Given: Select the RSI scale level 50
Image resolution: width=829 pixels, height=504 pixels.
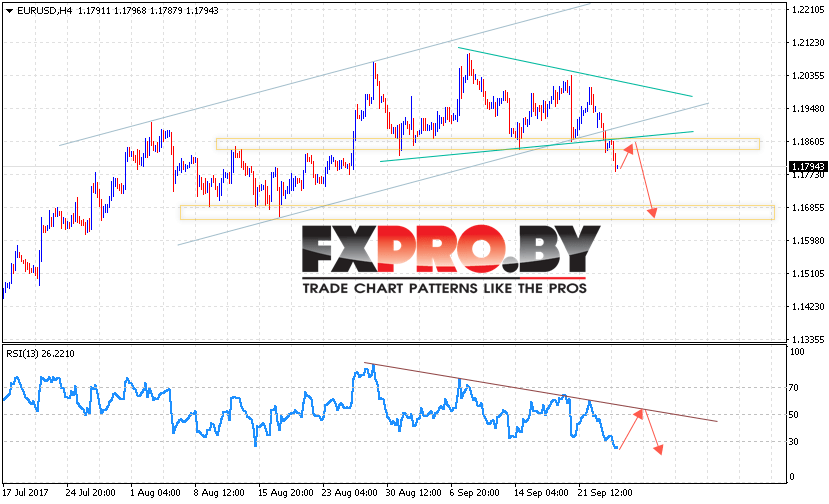Looking at the screenshot, I should pos(794,415).
